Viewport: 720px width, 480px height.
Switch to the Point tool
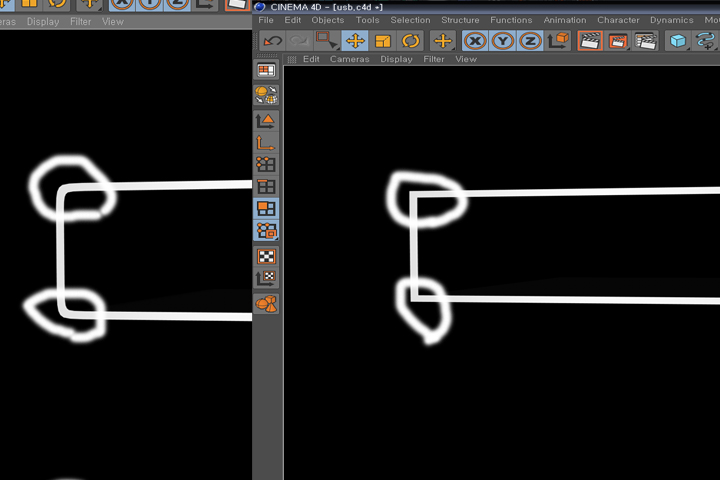click(266, 164)
